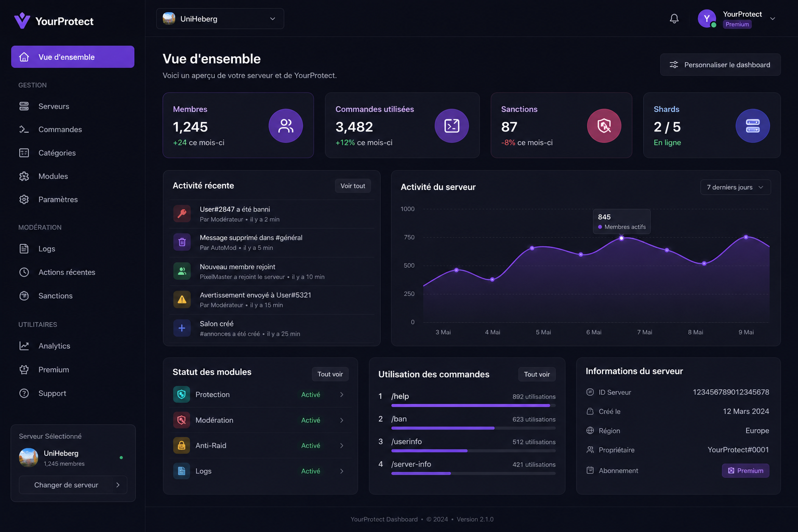Screen dimensions: 798x532
Task: Click the /help usage progress bar
Action: pos(473,405)
